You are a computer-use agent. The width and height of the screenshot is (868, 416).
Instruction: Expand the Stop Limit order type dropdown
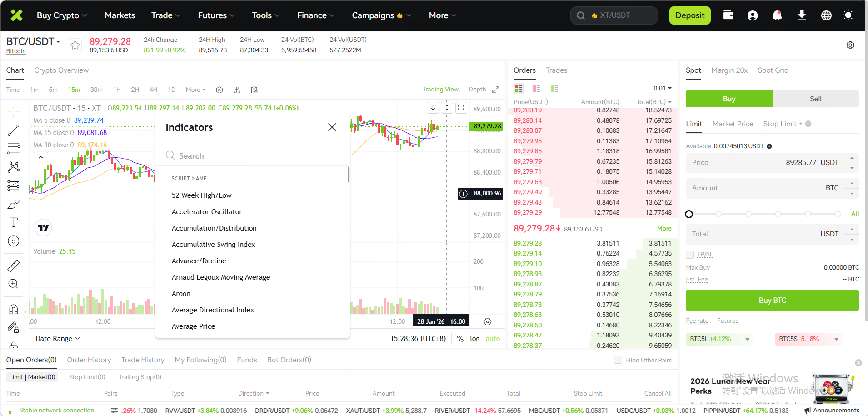(x=783, y=124)
